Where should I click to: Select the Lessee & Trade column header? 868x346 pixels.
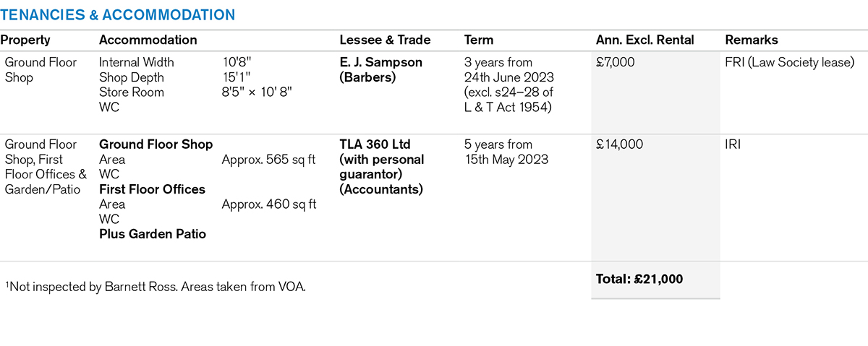pyautogui.click(x=385, y=40)
